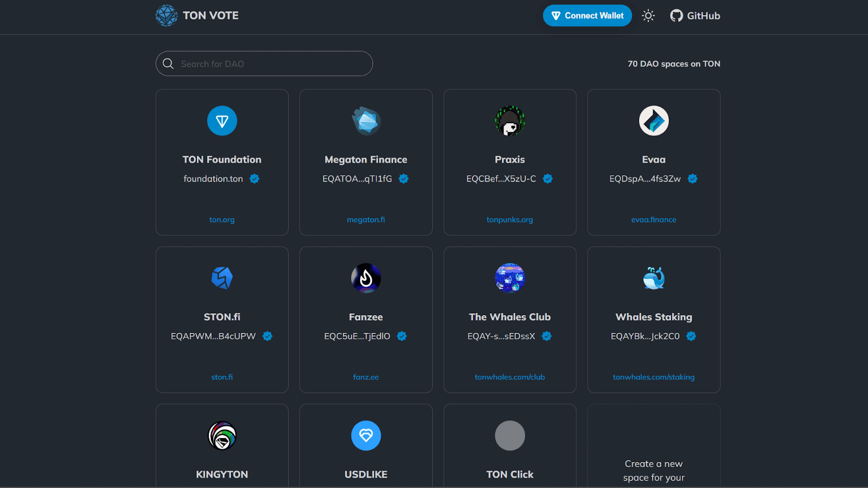Viewport: 868px width, 488px height.
Task: Follow the megaton.fi link
Action: (366, 220)
